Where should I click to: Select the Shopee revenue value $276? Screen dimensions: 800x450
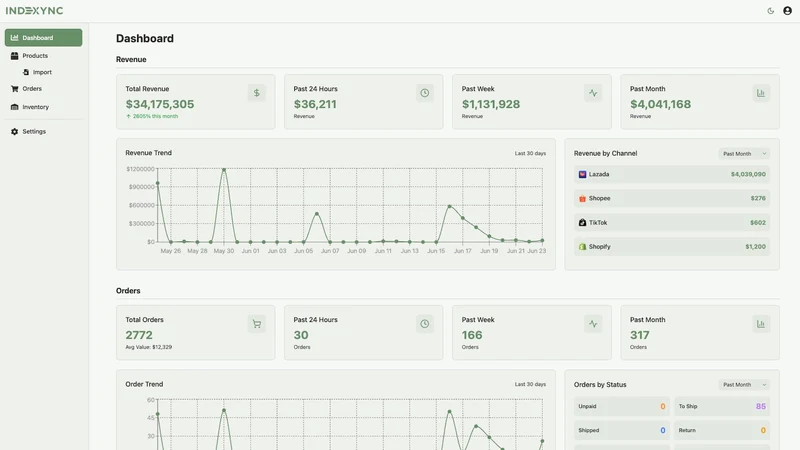click(758, 198)
